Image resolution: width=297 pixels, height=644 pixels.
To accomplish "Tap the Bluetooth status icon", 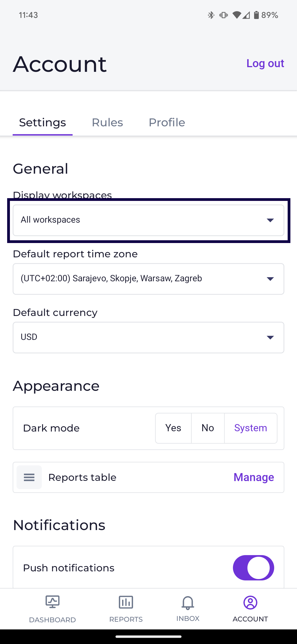I will [x=211, y=15].
